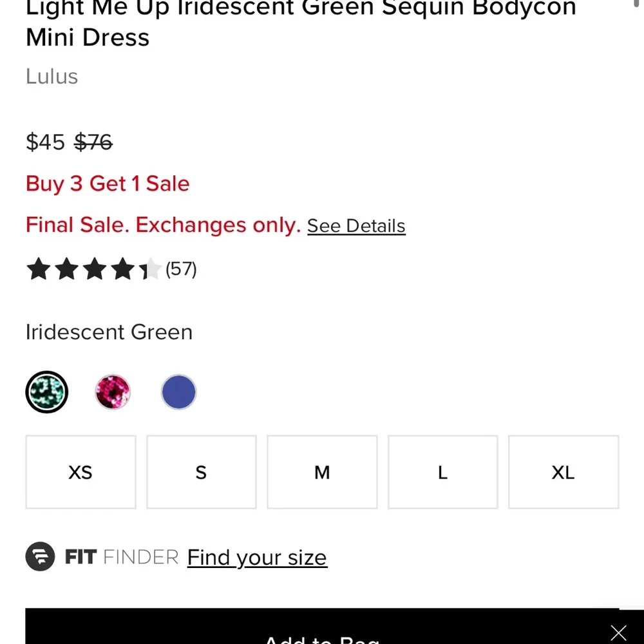Select size XS
The height and width of the screenshot is (644, 644).
[x=80, y=472]
